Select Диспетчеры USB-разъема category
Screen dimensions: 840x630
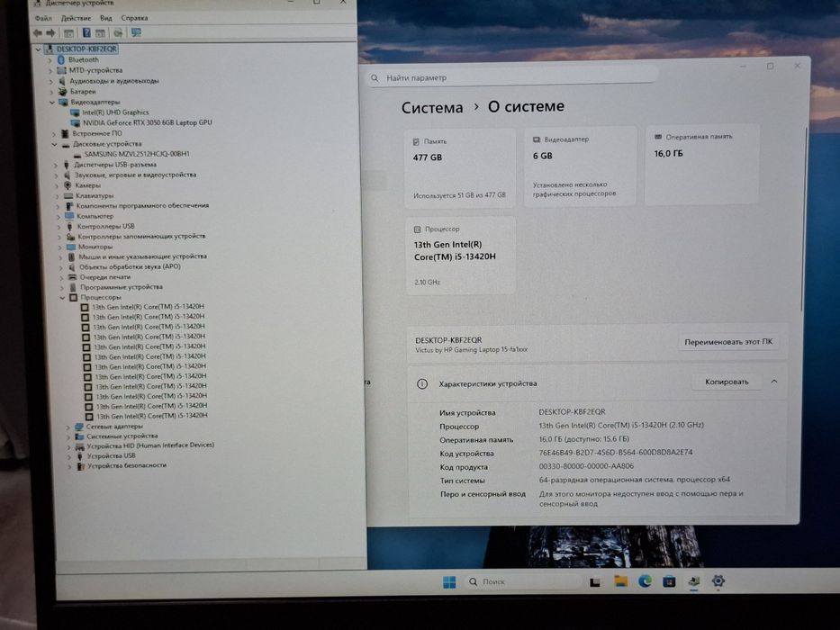click(115, 165)
